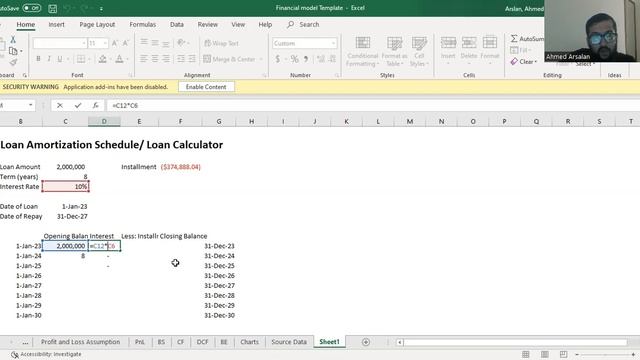
Task: Open the Home ribbon tab
Action: pos(26,24)
